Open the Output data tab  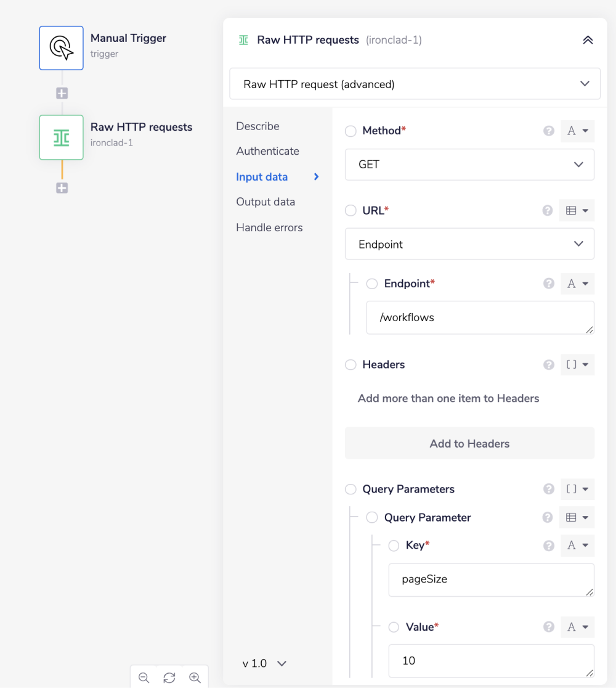tap(265, 202)
